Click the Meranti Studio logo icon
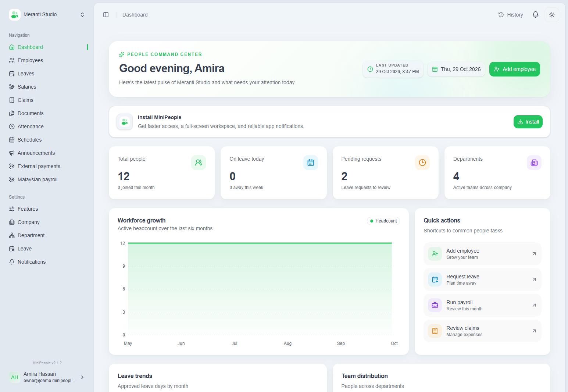Screen dimensions: 568x392 pyautogui.click(x=15, y=15)
